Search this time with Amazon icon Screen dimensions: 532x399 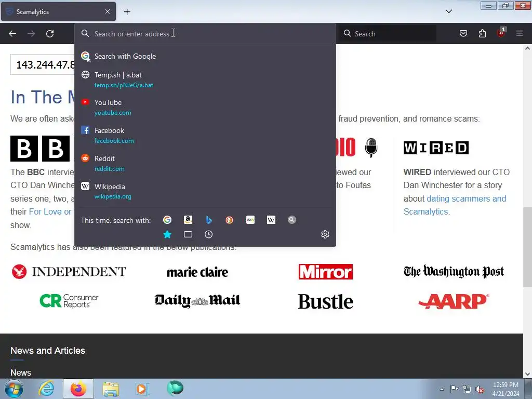pyautogui.click(x=188, y=220)
